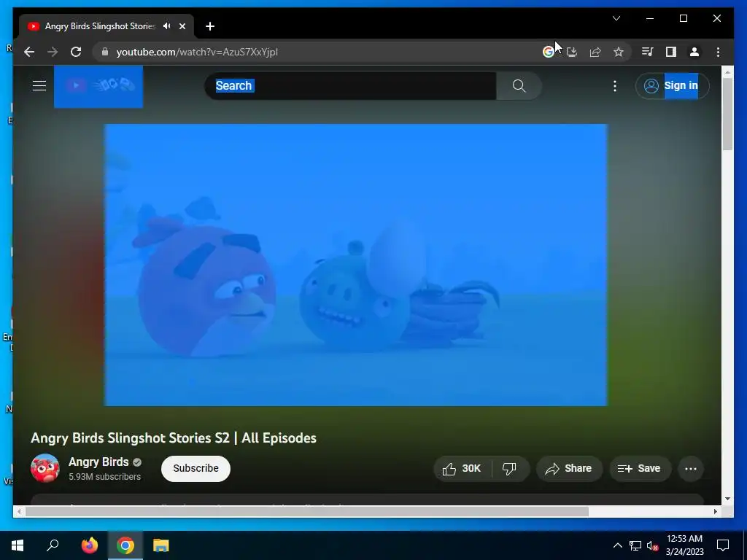The height and width of the screenshot is (560, 747).
Task: Open Angry Birds channel avatar
Action: 45,469
